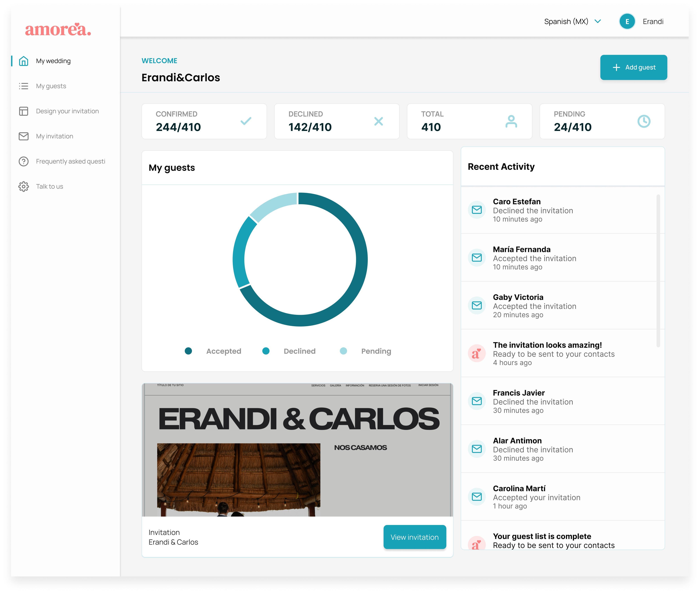
Task: Click the Add guest button
Action: tap(633, 68)
